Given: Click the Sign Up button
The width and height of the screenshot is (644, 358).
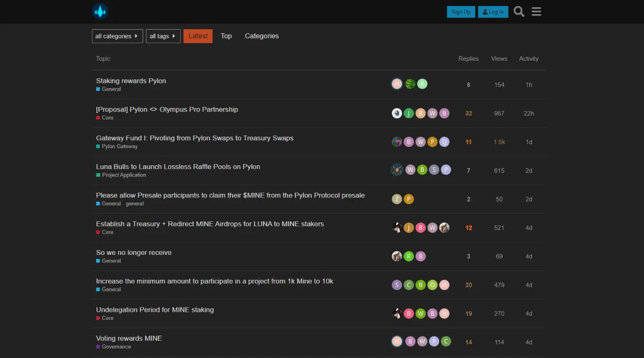Looking at the screenshot, I should pyautogui.click(x=461, y=12).
